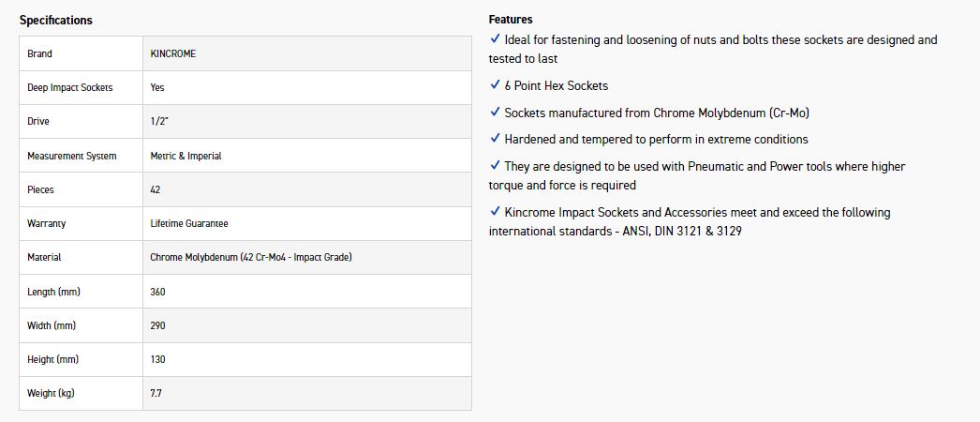Click the Specifications heading
Viewport: 980px width, 422px height.
pos(56,20)
